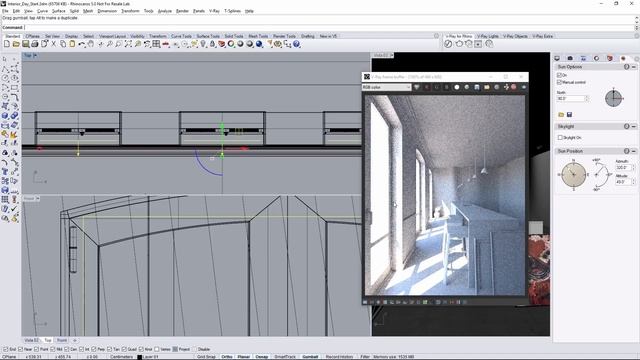The width and height of the screenshot is (640, 360).
Task: Toggle the End osnap checkbox
Action: (x=5, y=349)
